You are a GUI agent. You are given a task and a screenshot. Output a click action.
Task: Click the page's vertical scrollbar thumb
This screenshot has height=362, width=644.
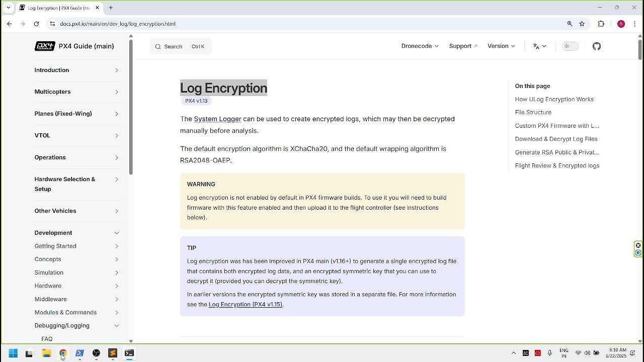640,49
